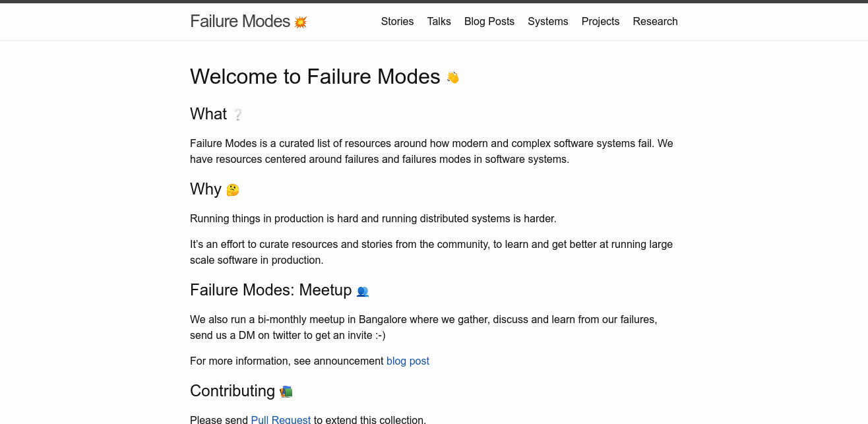Click the books emoji beside Contributing heading
Screen dimensions: 868x424
pos(286,391)
